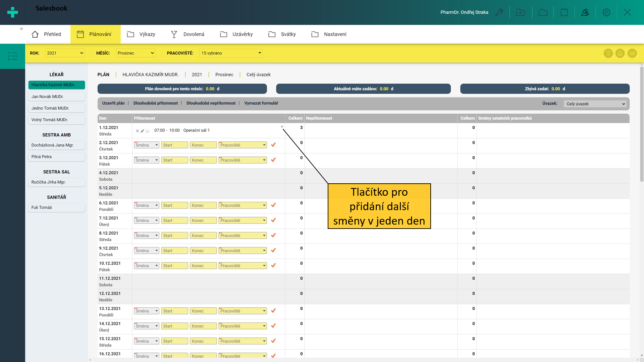
Task: Add another shift with the plus on 1.12.2021
Action: click(x=282, y=127)
